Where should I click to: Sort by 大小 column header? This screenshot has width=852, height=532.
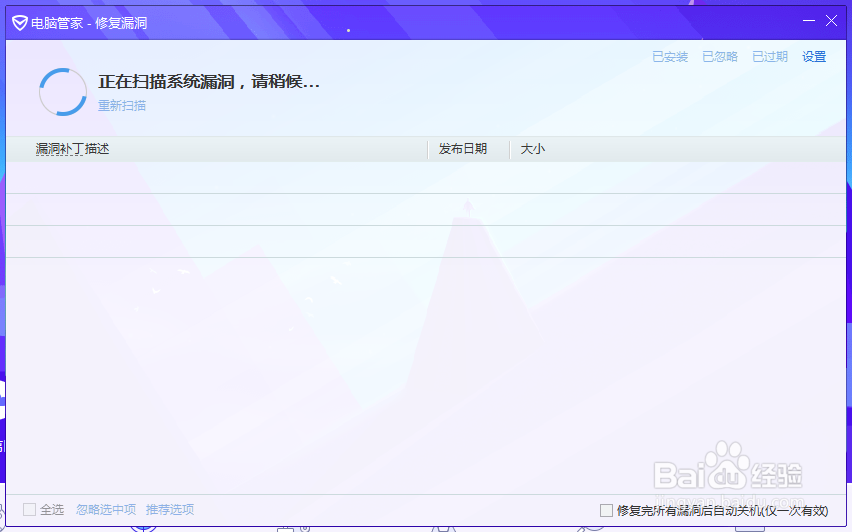coord(532,149)
